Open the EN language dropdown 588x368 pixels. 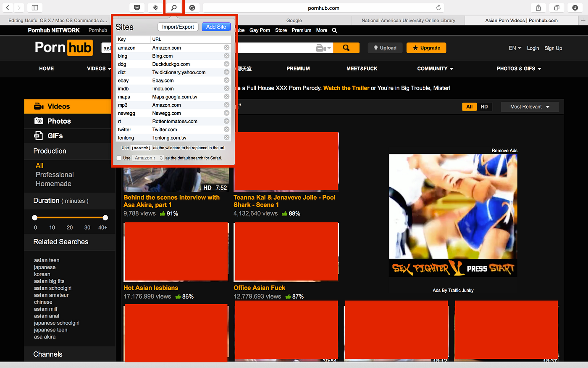coord(515,48)
